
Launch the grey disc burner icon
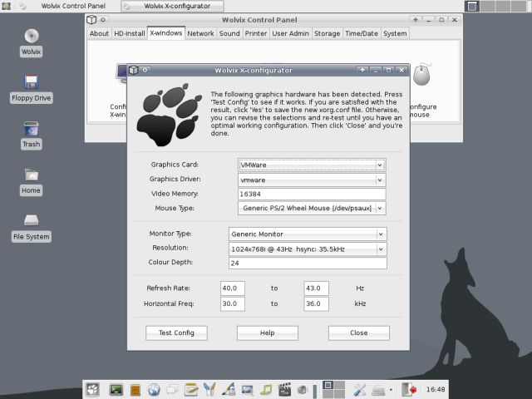tap(303, 390)
